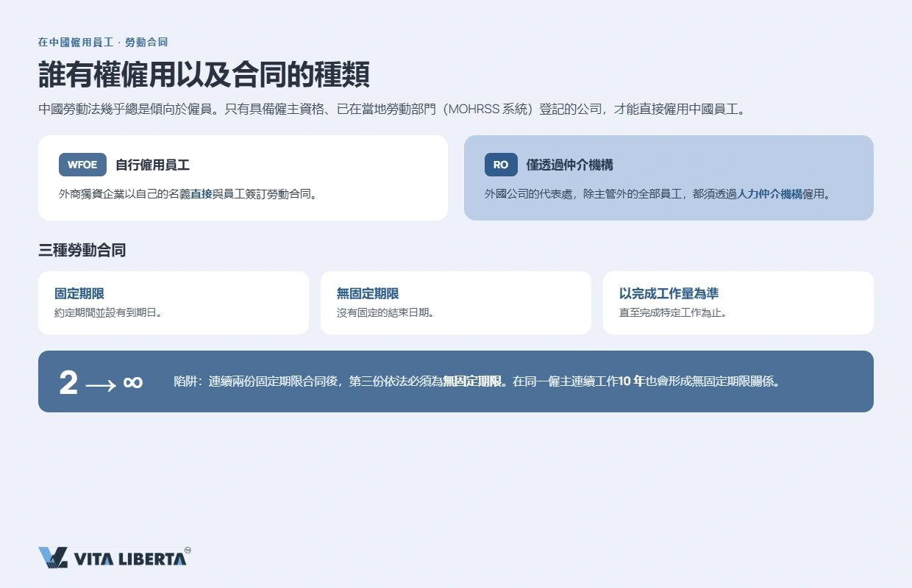Click the Vita Liberta logo icon
Viewport: 912px width, 588px height.
[53, 558]
